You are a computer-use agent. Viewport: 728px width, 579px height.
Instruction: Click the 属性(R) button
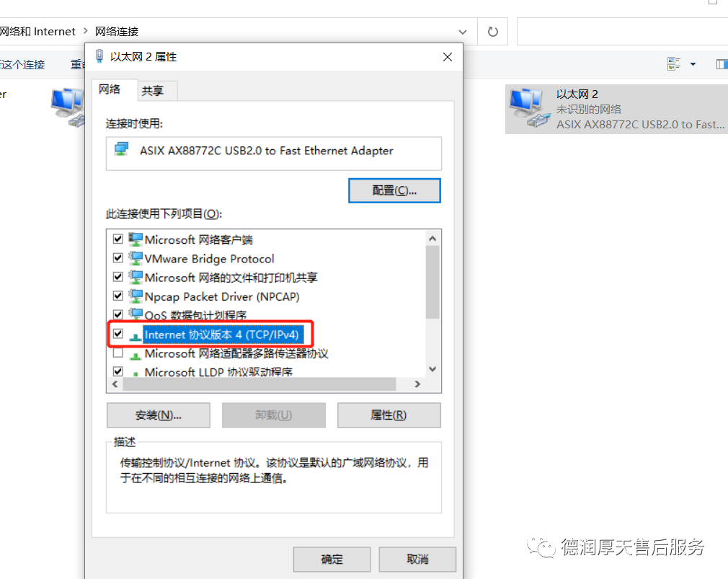(x=389, y=415)
